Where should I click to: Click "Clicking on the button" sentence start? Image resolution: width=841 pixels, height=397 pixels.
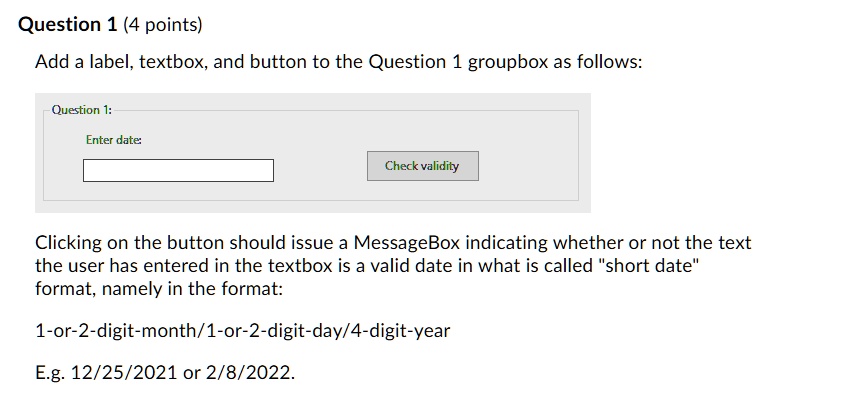(x=130, y=243)
